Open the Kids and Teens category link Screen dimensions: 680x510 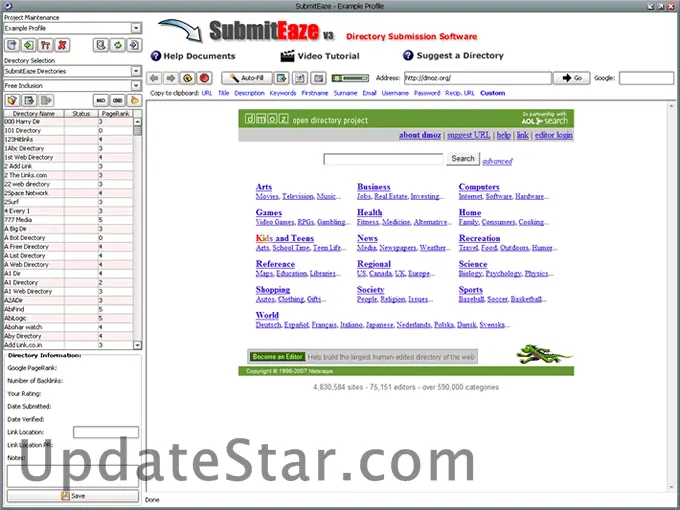(284, 238)
